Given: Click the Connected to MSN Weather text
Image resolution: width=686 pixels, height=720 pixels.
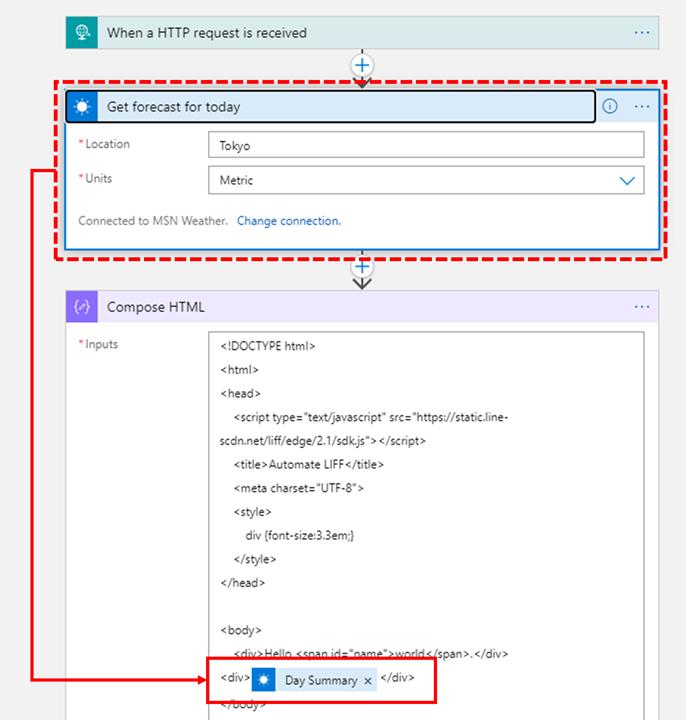Looking at the screenshot, I should point(153,221).
